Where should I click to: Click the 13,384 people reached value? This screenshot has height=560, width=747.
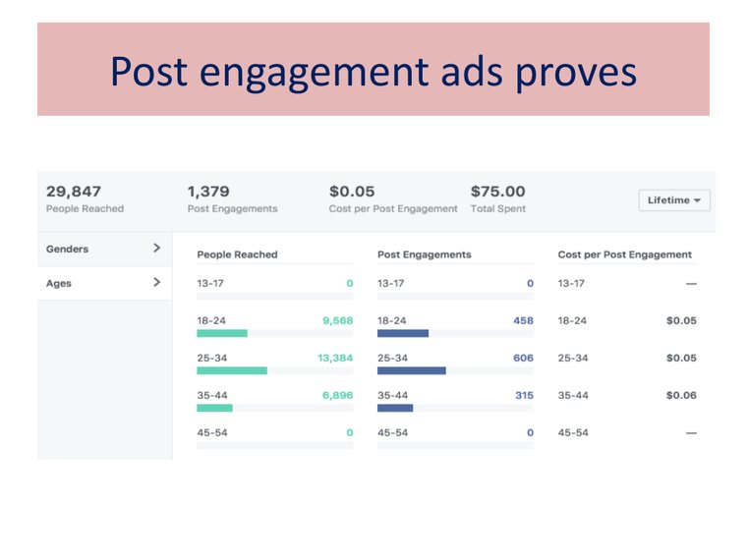coord(335,358)
